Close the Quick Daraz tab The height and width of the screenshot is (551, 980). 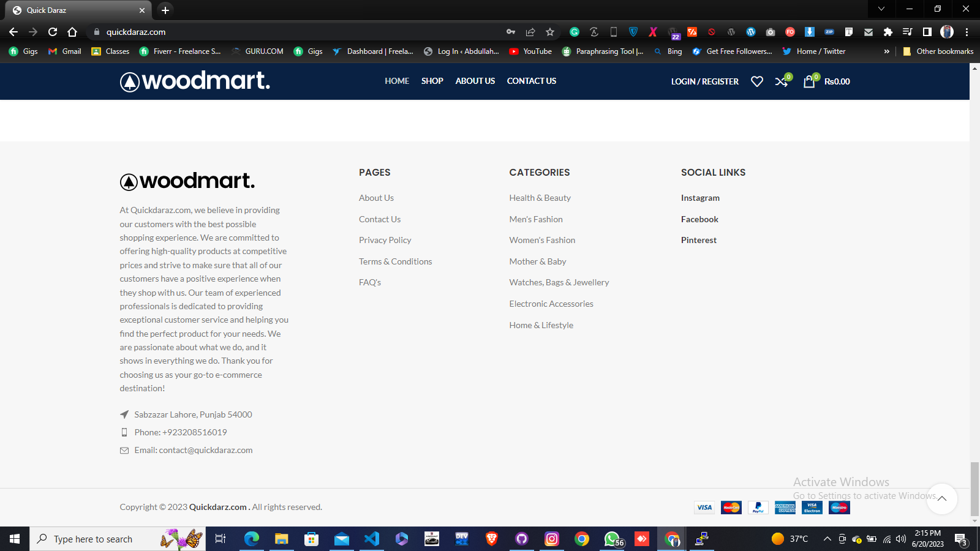[x=142, y=10]
